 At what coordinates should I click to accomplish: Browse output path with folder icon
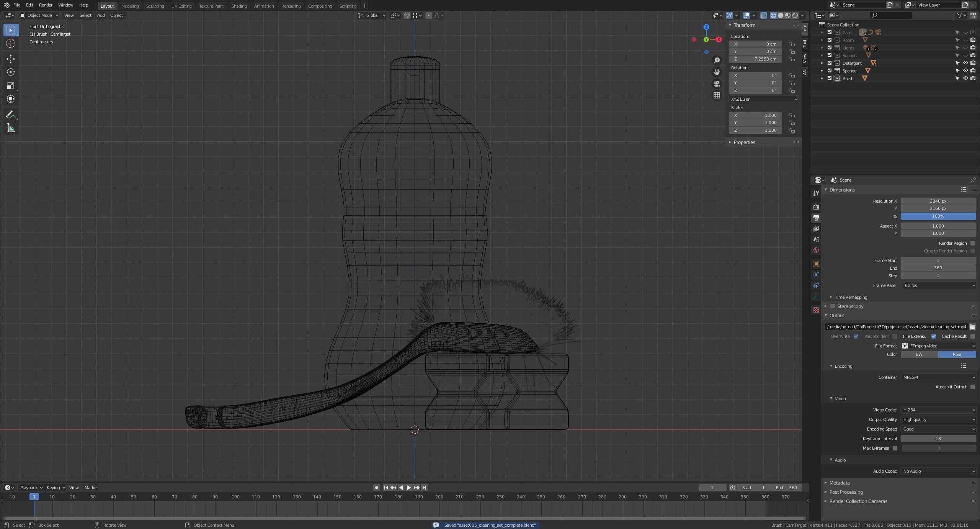(x=972, y=327)
